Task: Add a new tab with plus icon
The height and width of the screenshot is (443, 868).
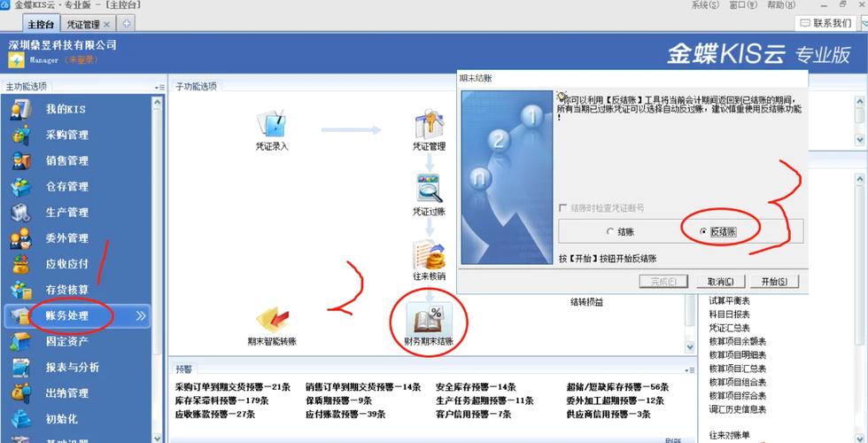Action: coord(127,23)
